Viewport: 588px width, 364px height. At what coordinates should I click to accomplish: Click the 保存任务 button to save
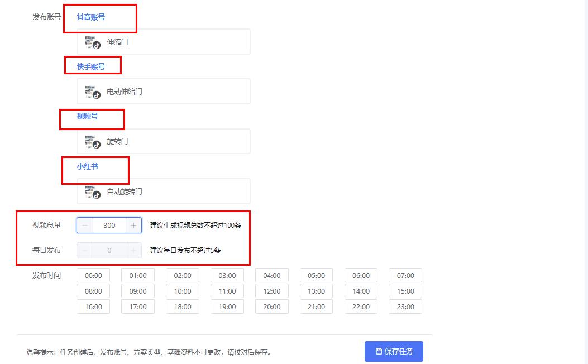click(394, 351)
